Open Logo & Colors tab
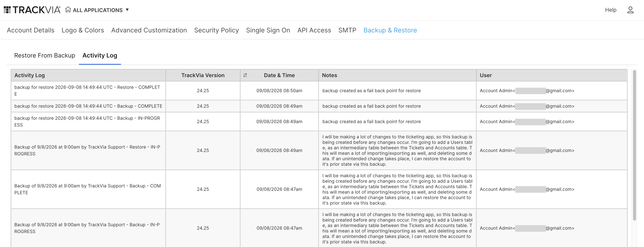 (83, 30)
